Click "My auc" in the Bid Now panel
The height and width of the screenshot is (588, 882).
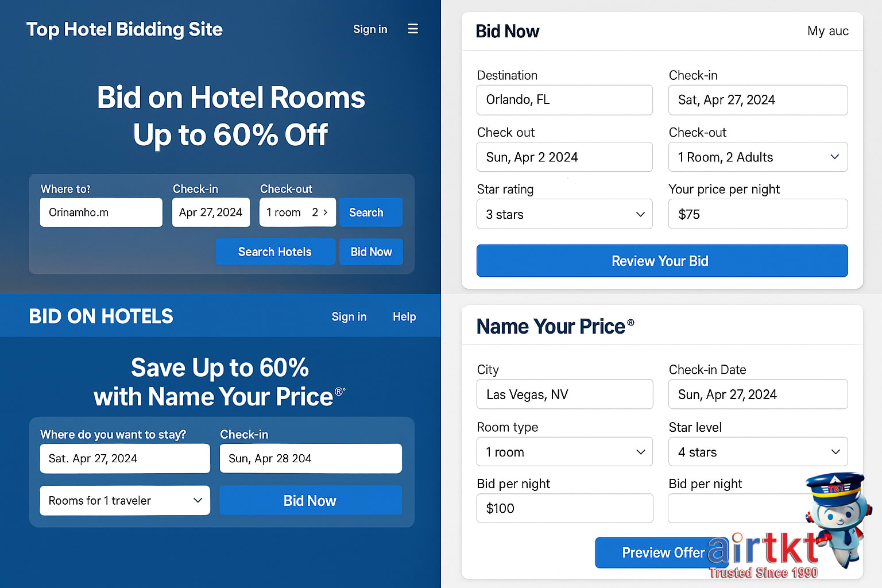pos(827,31)
